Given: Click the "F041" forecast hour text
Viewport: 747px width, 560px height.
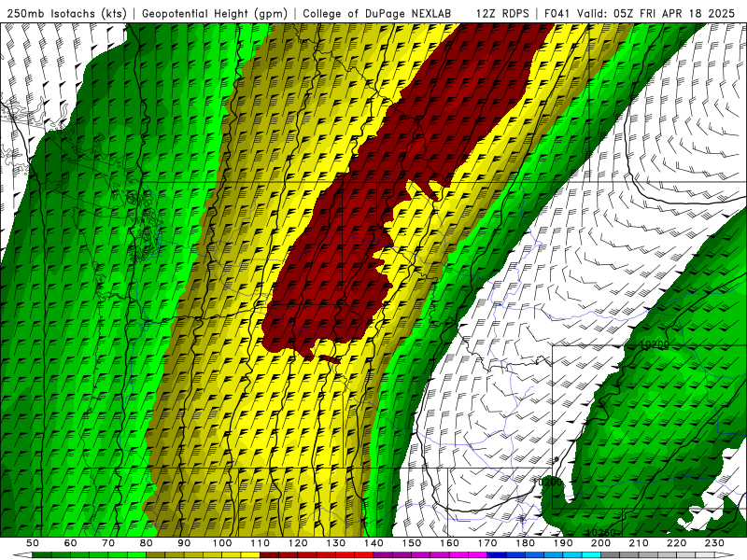Looking at the screenshot, I should tap(557, 13).
